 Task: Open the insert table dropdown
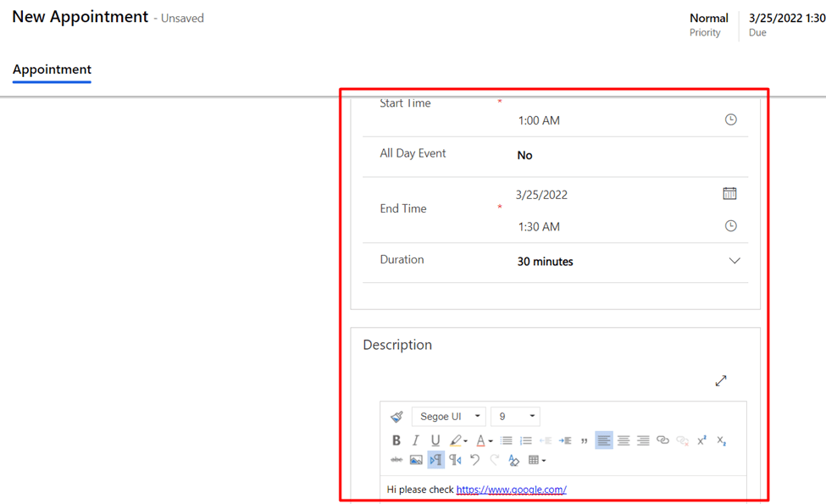[537, 460]
